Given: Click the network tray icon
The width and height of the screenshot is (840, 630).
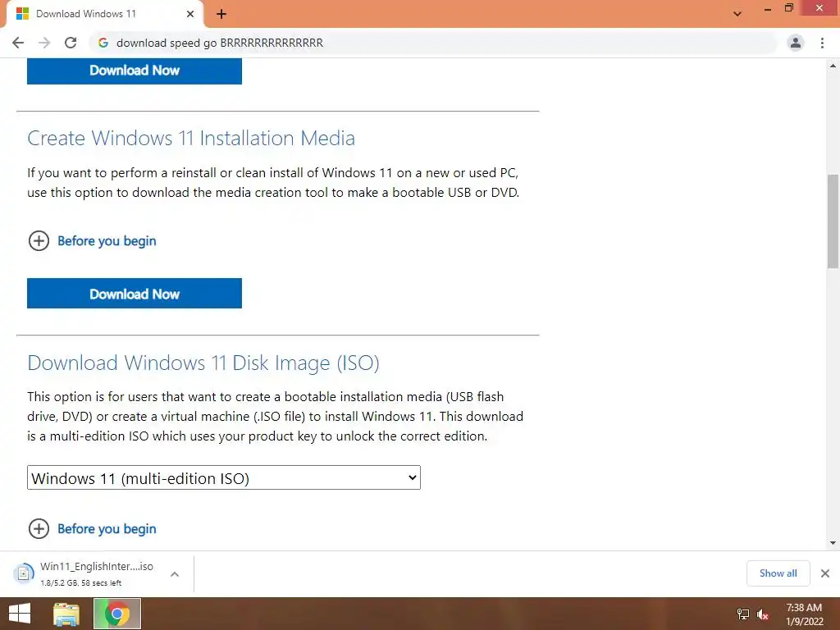Looking at the screenshot, I should [743, 614].
